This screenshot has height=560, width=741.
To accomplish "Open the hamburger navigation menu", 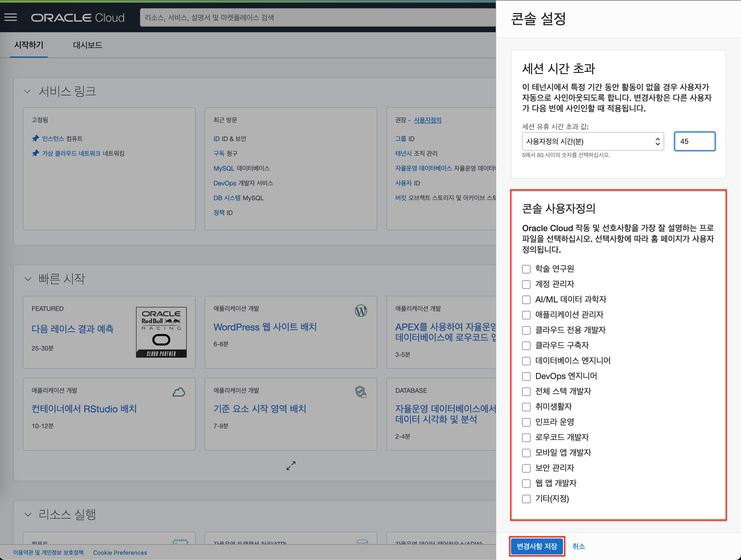I will (11, 17).
